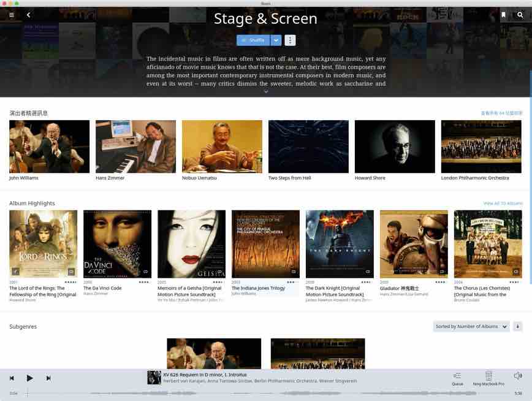Open the Hans Zimmer artist photo
Viewport: 532px width, 401px height.
[135, 147]
